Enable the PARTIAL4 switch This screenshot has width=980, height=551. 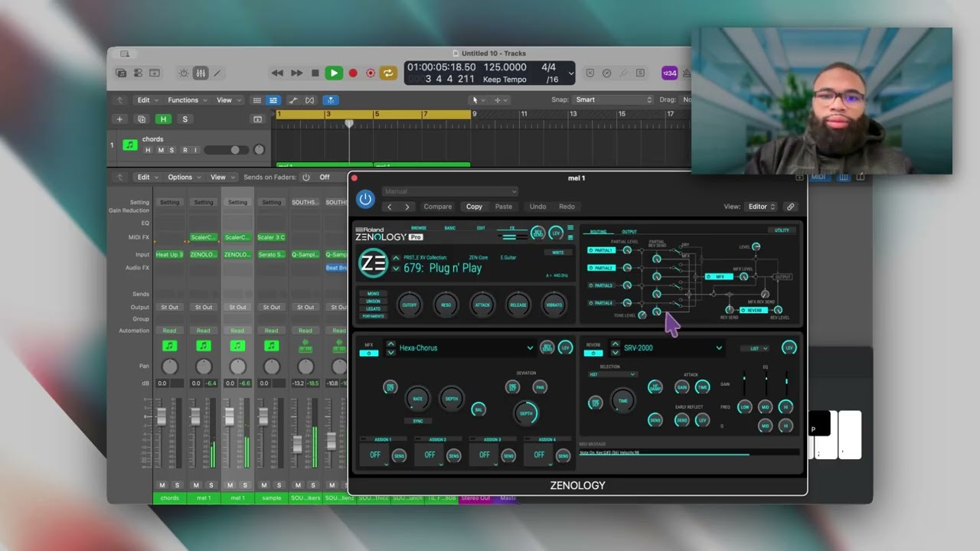coord(601,303)
